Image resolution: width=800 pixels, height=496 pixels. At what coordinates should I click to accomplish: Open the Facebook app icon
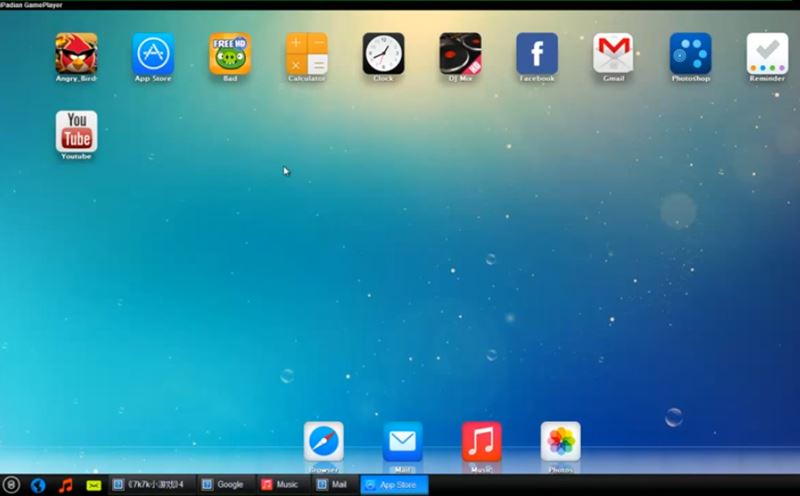point(537,54)
